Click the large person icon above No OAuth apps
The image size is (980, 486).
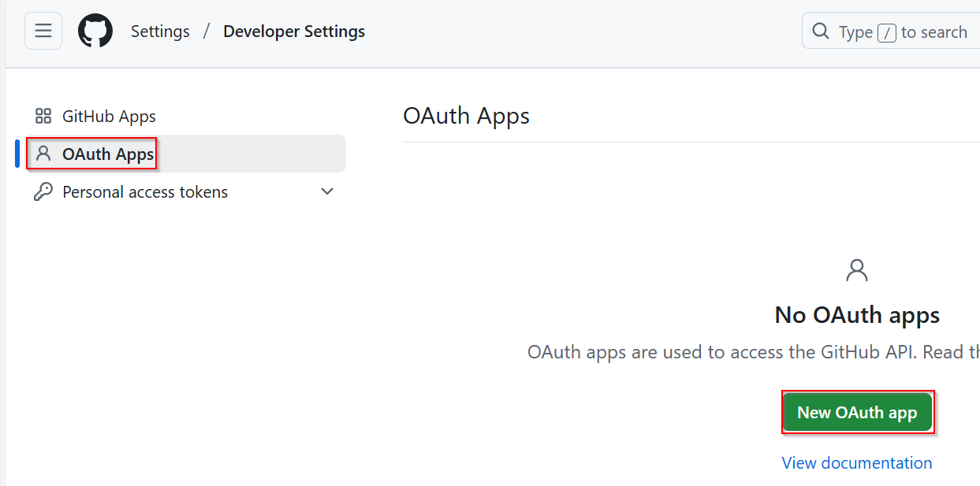pyautogui.click(x=856, y=269)
